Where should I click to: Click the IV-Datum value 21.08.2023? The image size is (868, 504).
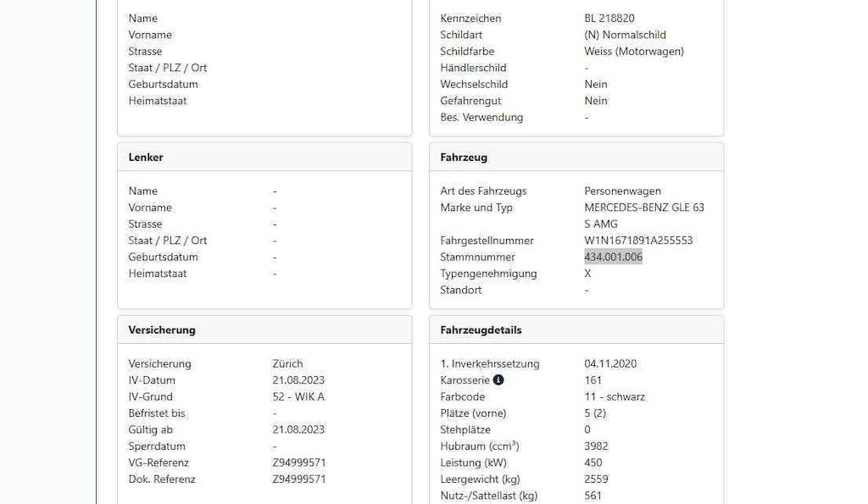pos(298,380)
